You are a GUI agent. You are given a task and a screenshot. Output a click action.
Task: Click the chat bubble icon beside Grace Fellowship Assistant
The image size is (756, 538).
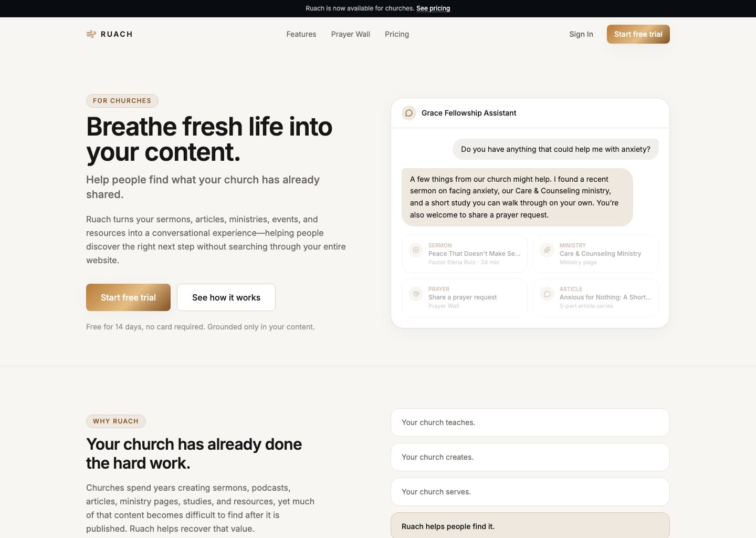pos(409,113)
